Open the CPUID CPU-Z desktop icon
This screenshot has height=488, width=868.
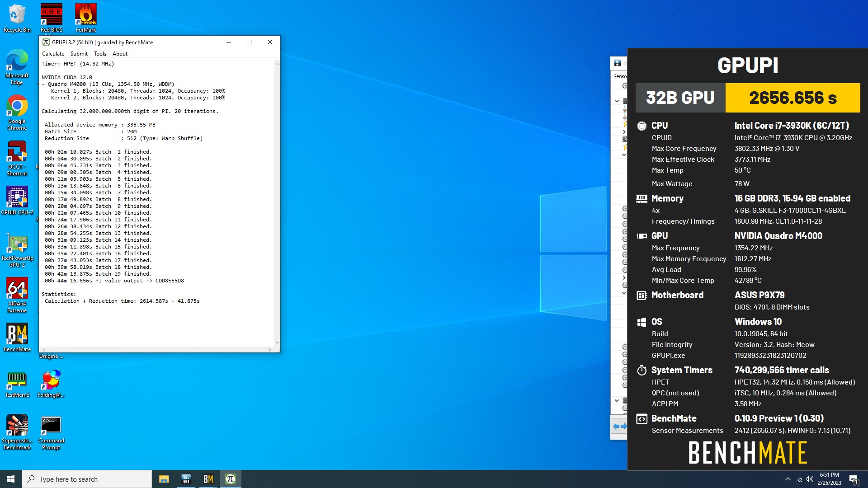pos(17,200)
